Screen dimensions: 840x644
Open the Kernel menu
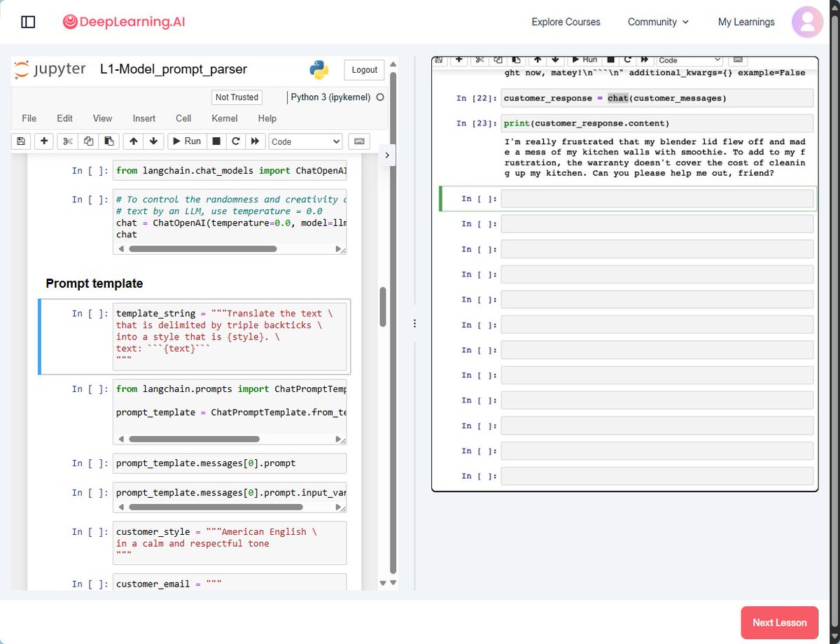point(225,118)
